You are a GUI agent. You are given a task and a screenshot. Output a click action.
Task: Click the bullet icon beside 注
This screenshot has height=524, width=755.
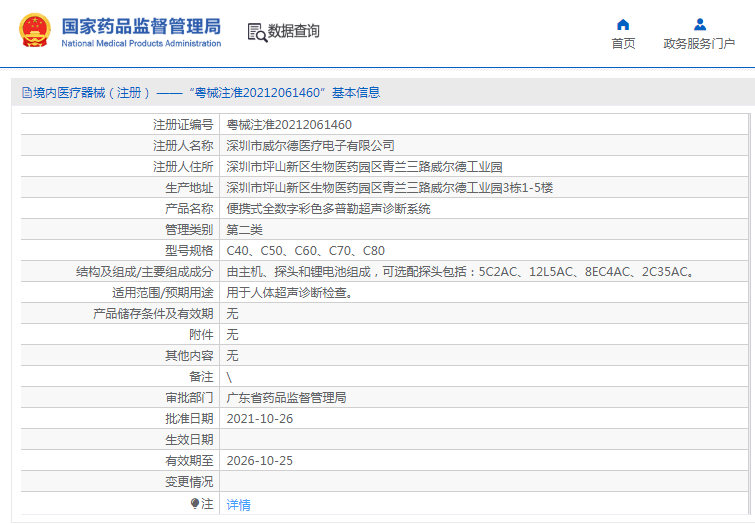click(195, 504)
